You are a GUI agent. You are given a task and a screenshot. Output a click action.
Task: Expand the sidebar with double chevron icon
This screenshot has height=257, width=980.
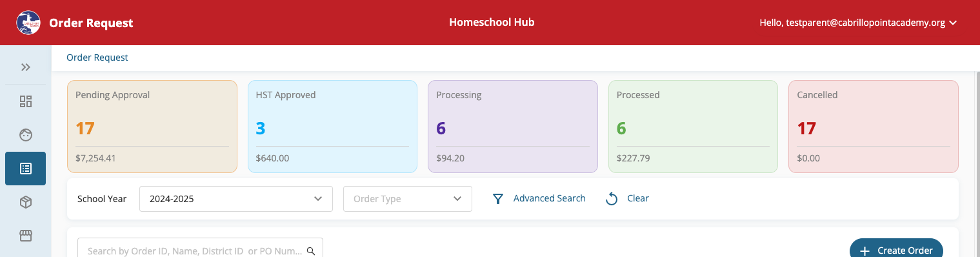coord(26,67)
